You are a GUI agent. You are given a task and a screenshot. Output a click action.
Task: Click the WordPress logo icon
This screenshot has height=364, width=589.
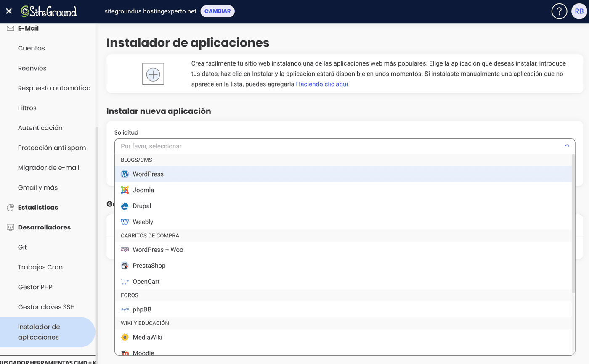click(x=125, y=174)
